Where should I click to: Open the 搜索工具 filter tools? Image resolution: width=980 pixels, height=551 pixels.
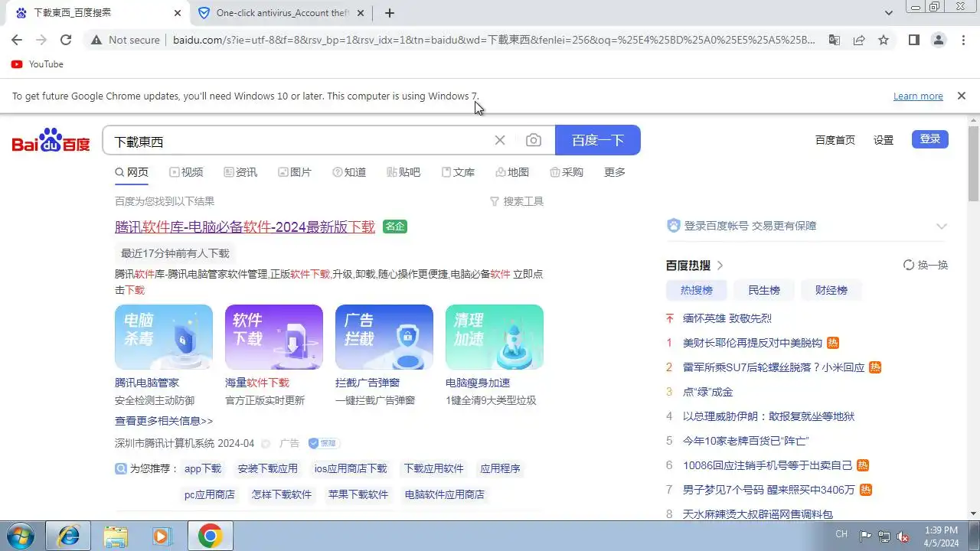coord(517,201)
